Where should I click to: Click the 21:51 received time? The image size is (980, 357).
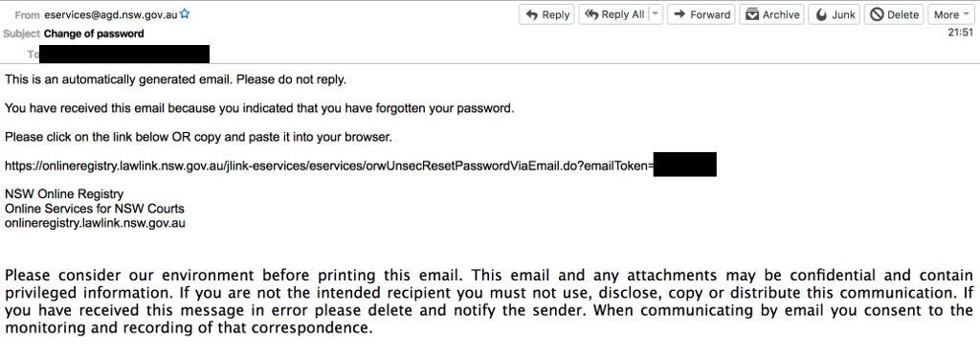click(961, 33)
